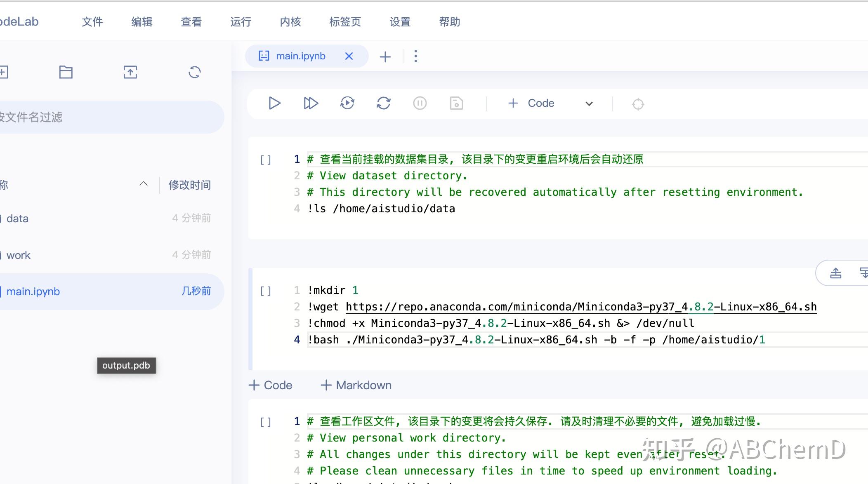The height and width of the screenshot is (484, 868).
Task: Restart the kernel with circular arrows icon
Action: [384, 103]
